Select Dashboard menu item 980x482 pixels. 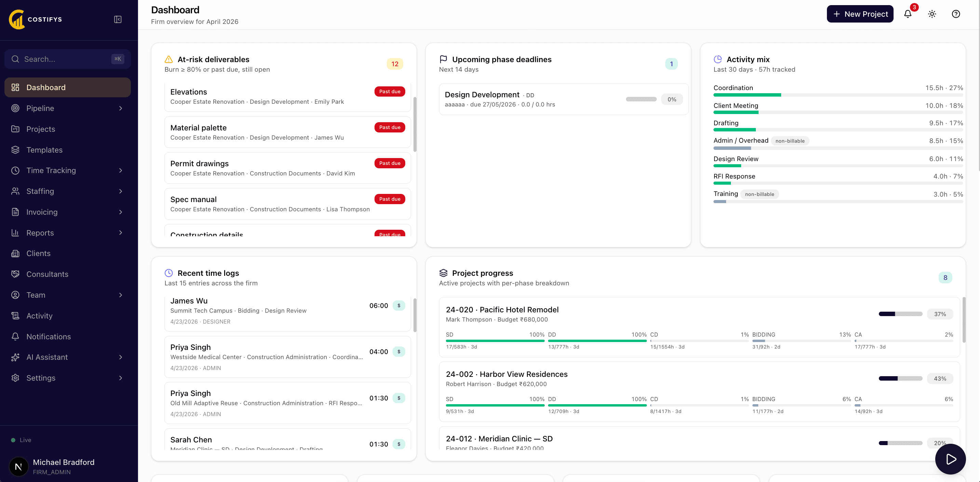[x=68, y=87]
